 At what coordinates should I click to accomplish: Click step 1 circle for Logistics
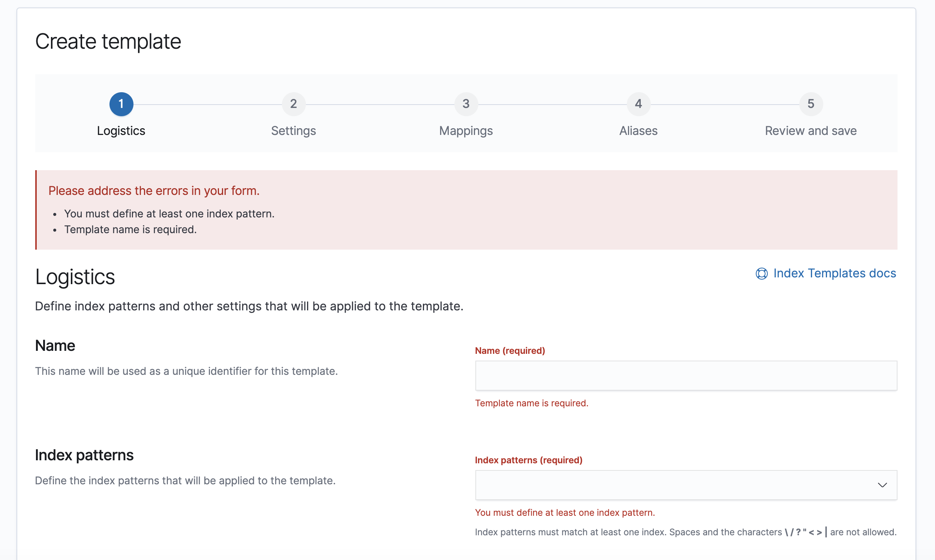121,104
